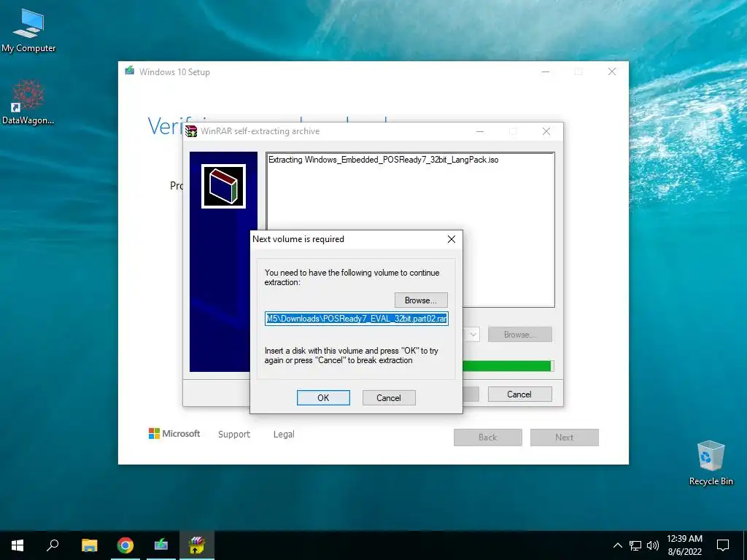Viewport: 747px width, 560px height.
Task: Click the Microsoft logo in Windows Setup
Action: [174, 433]
